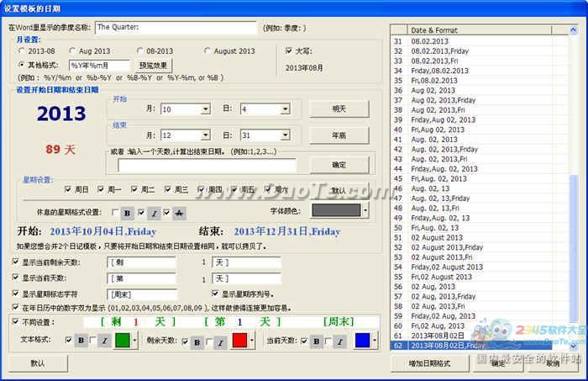Screen dimensions: 588x381
Task: Click Italic icon next to 当前天数 format
Action: point(340,341)
